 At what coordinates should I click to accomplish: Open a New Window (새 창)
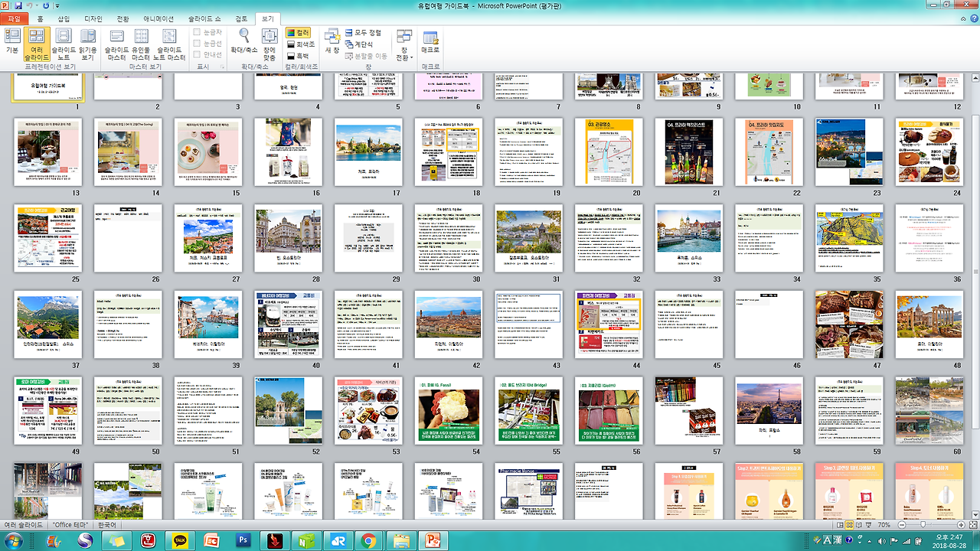(332, 40)
